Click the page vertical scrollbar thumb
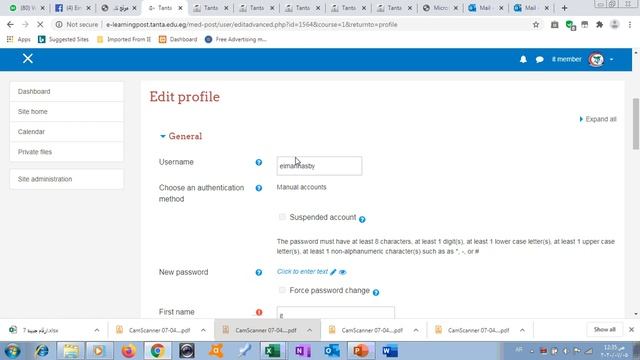Image resolution: width=640 pixels, height=360 pixels. click(x=636, y=124)
